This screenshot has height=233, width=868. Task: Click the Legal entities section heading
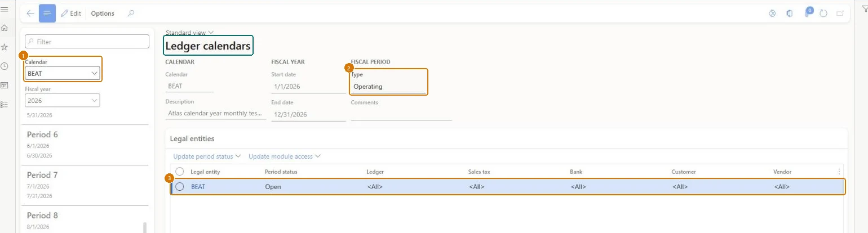click(192, 138)
